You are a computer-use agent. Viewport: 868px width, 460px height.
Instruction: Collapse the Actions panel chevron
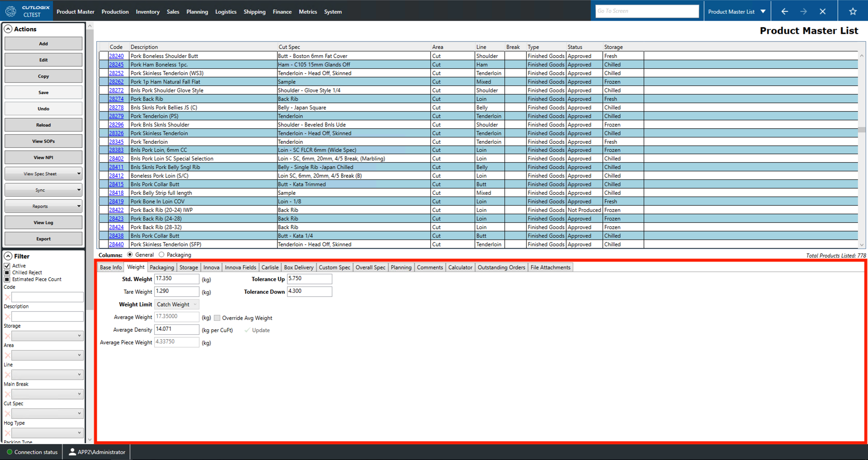(8, 28)
